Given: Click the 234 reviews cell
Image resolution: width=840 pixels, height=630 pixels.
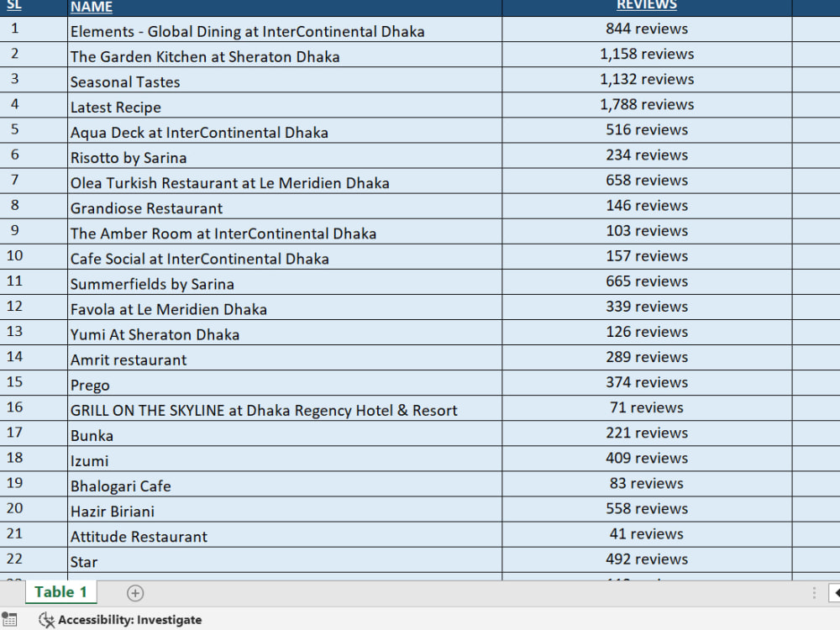Looking at the screenshot, I should click(647, 155).
